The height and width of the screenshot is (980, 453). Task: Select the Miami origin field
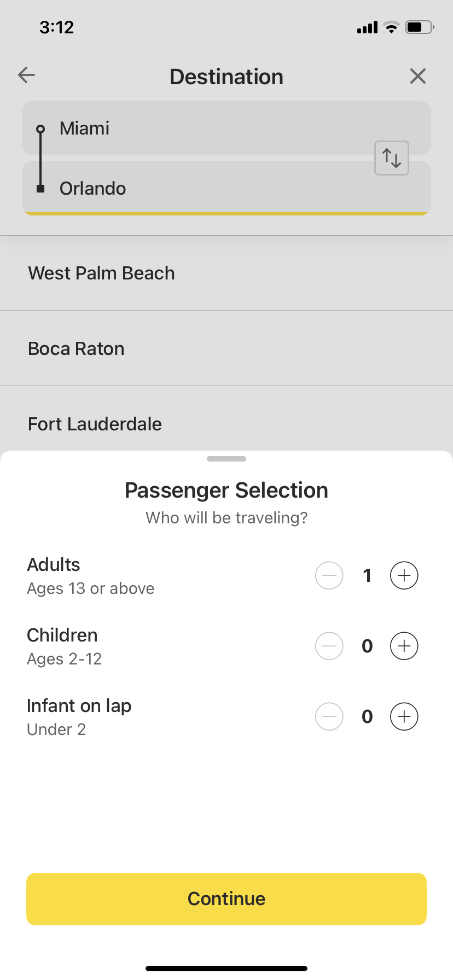click(x=226, y=128)
